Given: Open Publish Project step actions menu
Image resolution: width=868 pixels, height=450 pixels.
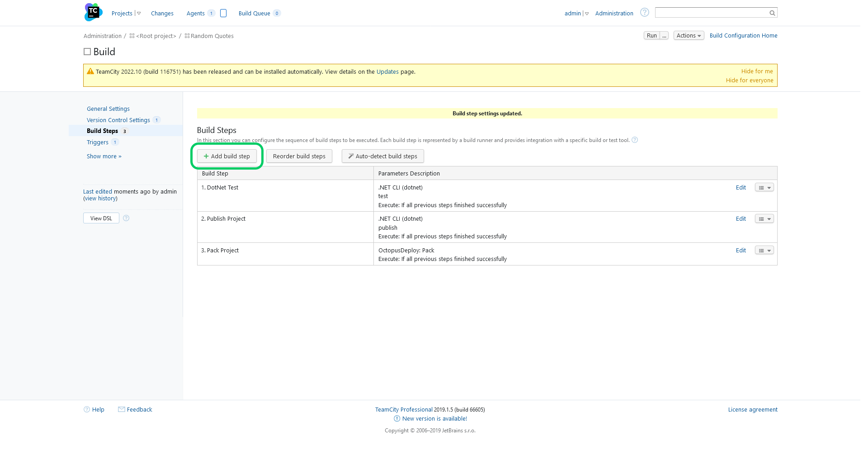Looking at the screenshot, I should click(764, 219).
